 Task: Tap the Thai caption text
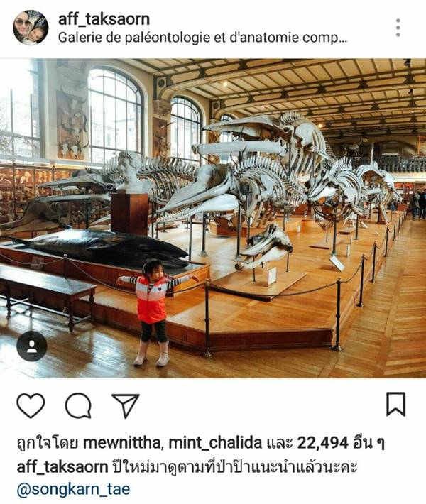tap(235, 467)
